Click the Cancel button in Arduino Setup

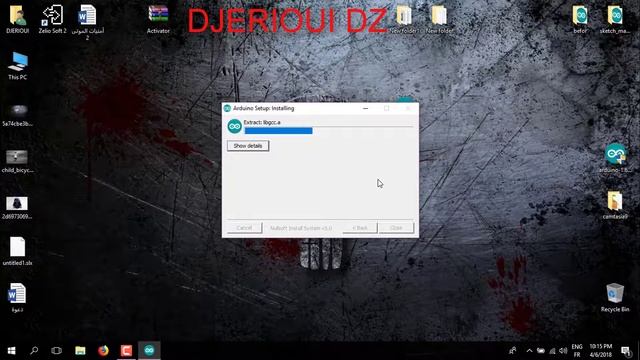244,228
